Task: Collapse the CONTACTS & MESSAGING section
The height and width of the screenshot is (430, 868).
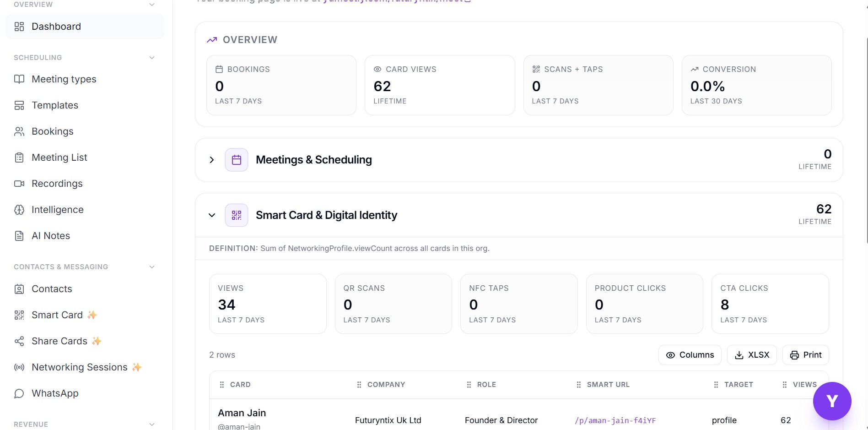Action: pos(152,267)
